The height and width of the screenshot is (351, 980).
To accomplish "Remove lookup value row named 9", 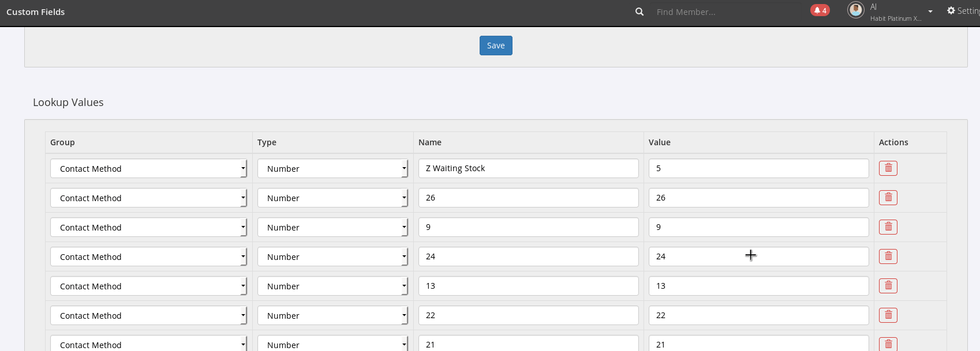I will [x=888, y=227].
